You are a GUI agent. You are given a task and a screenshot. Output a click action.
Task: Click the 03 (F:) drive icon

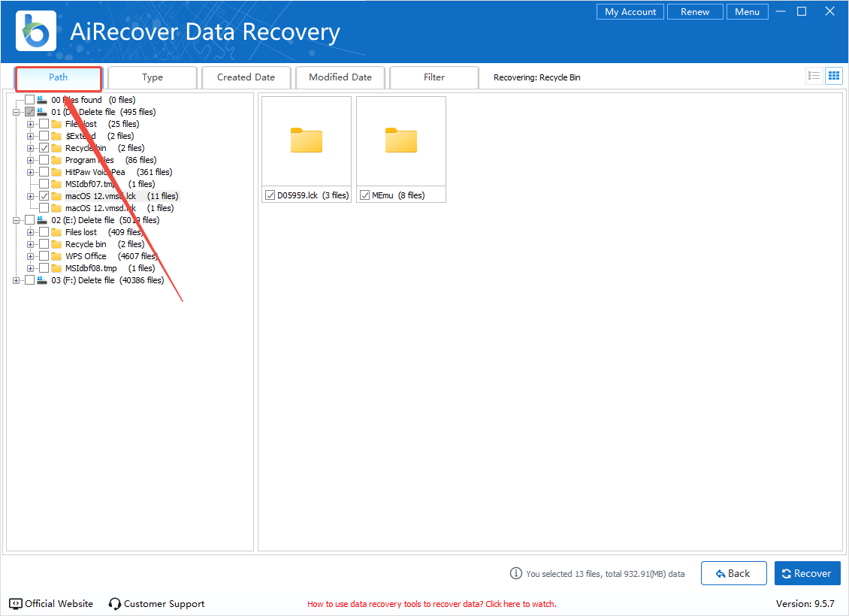click(43, 280)
